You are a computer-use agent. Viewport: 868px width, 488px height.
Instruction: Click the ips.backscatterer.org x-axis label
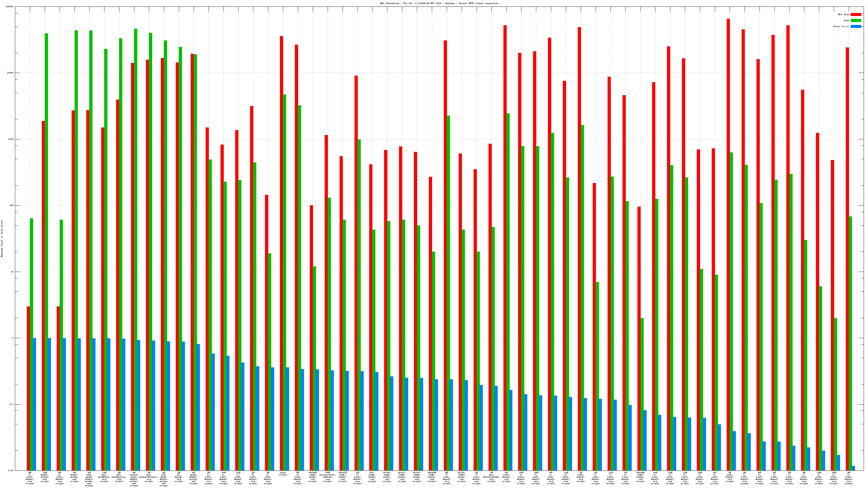pos(149,477)
